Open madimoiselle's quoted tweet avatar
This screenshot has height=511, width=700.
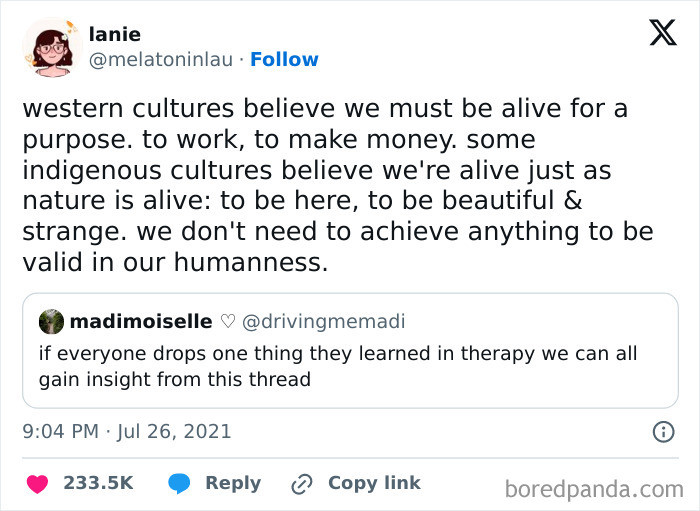point(51,322)
